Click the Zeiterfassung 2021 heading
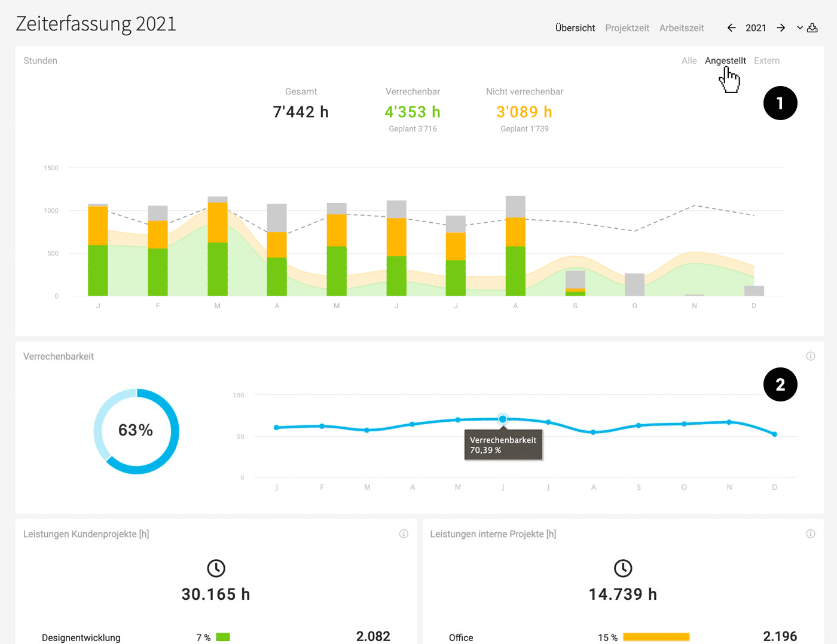The height and width of the screenshot is (644, 837). 96,24
